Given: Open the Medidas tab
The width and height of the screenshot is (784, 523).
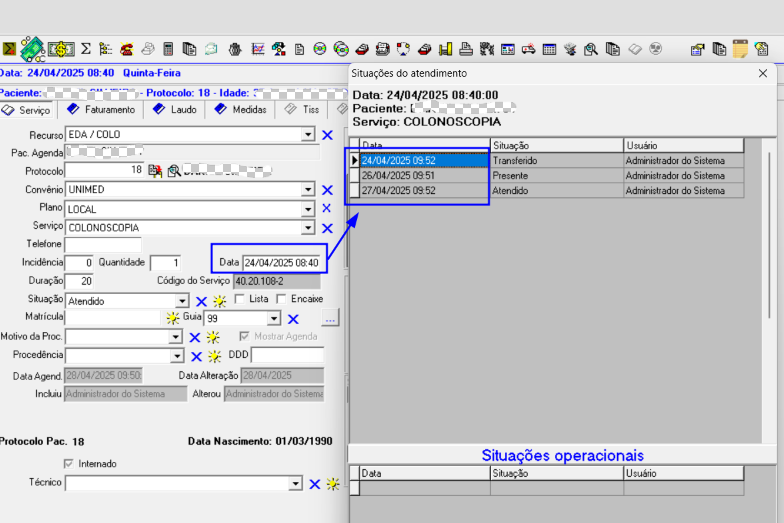Looking at the screenshot, I should click(240, 110).
